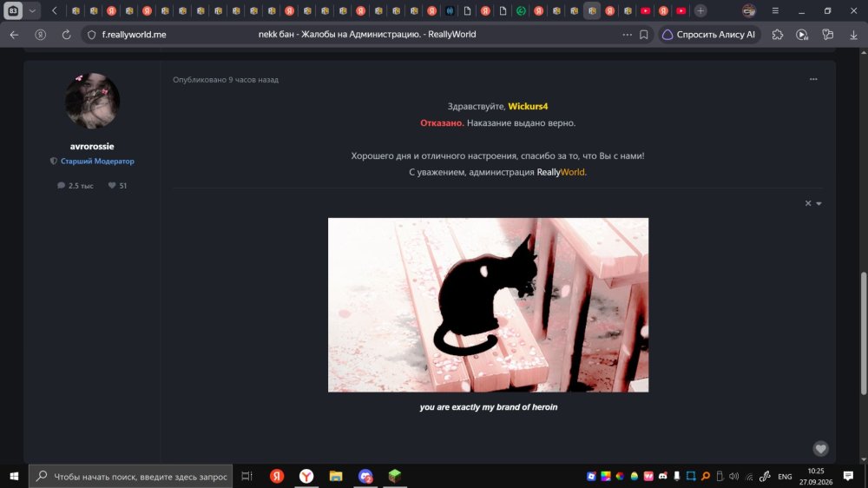Image resolution: width=868 pixels, height=488 pixels.
Task: Open the post options three-dots menu
Action: (x=813, y=79)
